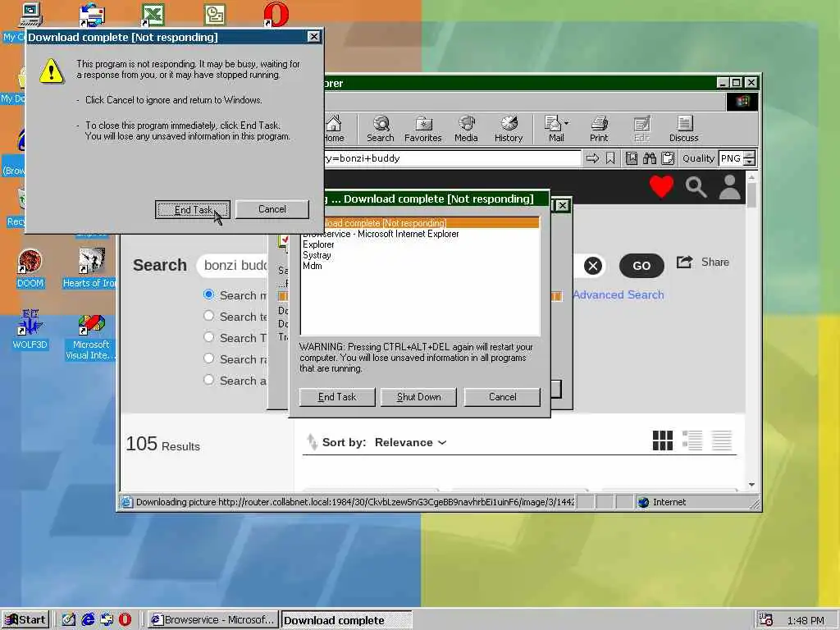Click Opera quick launch icon in taskbar

pos(125,620)
